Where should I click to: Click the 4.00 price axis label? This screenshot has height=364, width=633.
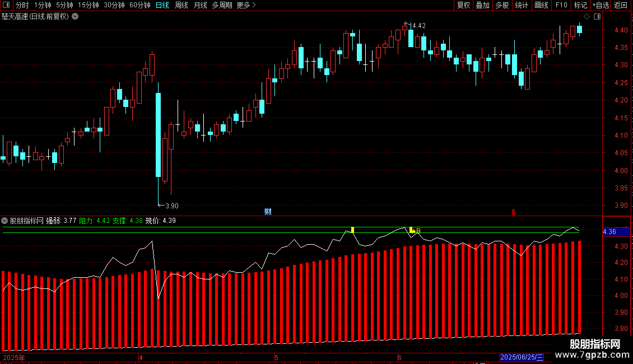pos(621,171)
